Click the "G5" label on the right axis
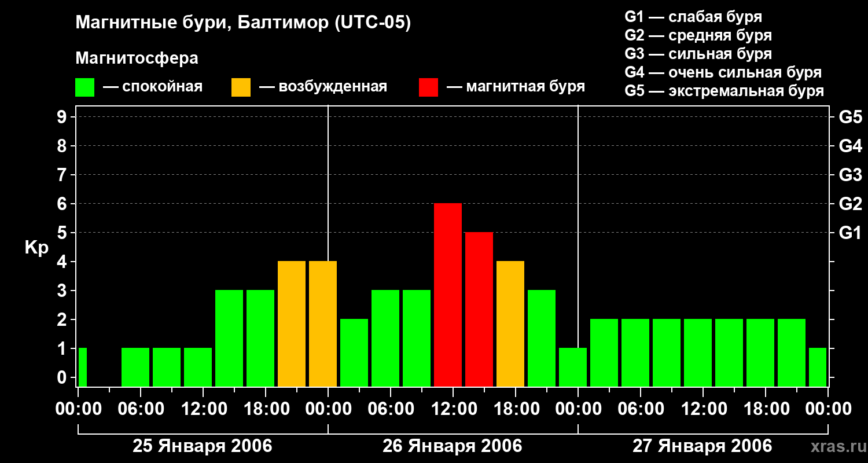Image resolution: width=868 pixels, height=463 pixels. click(x=850, y=117)
